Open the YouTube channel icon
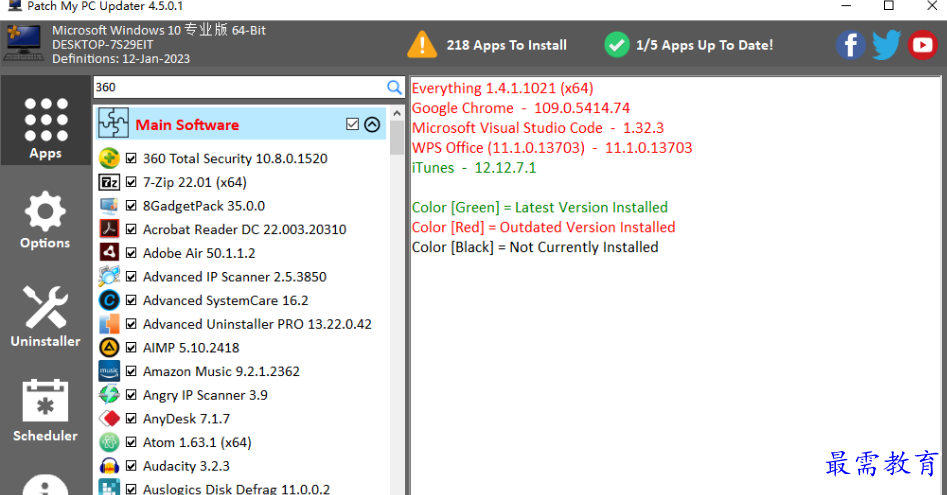The height and width of the screenshot is (495, 947). tap(922, 45)
